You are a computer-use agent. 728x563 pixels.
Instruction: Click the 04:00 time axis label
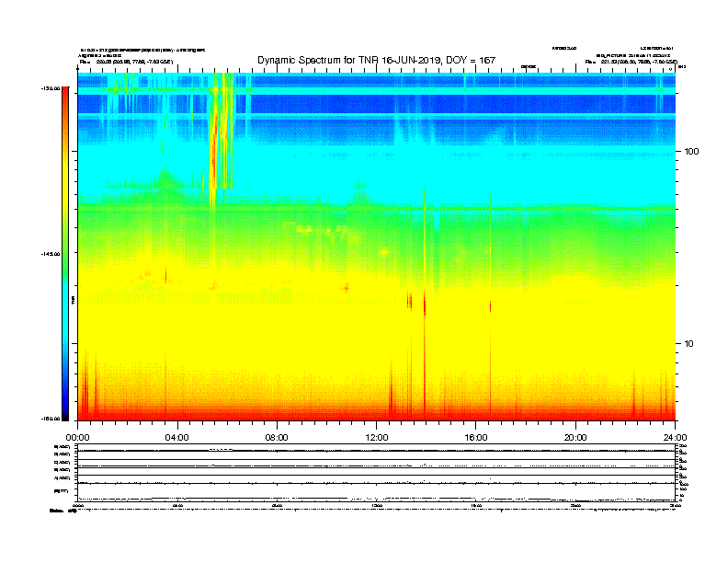pyautogui.click(x=176, y=438)
